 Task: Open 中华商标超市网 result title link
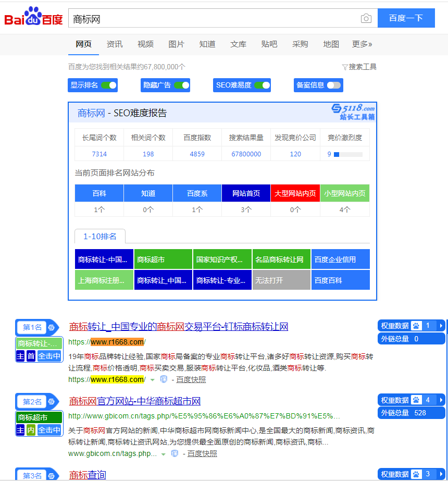click(x=134, y=401)
